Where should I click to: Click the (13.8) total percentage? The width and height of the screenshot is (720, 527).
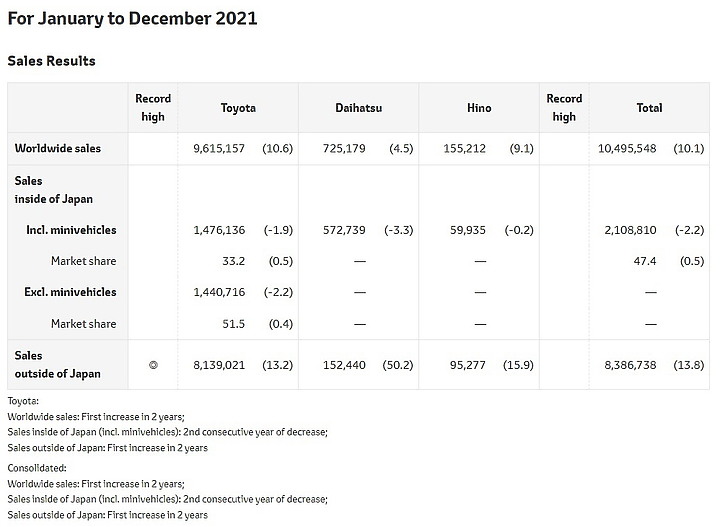pos(688,365)
